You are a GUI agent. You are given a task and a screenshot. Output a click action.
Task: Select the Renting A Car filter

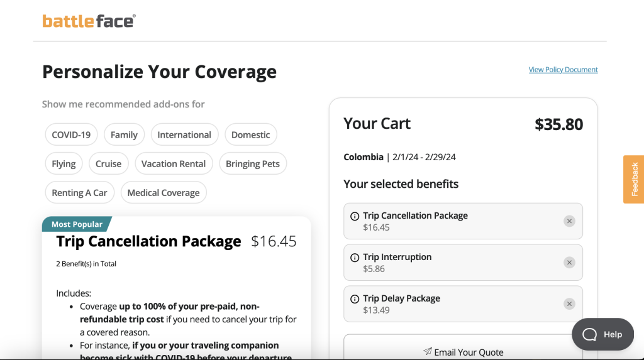tap(79, 192)
